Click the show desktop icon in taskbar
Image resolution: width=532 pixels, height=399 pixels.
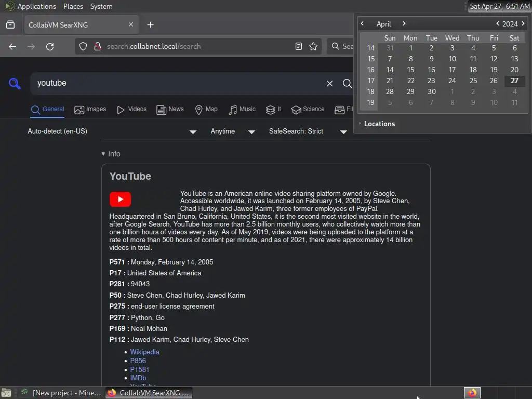6,393
